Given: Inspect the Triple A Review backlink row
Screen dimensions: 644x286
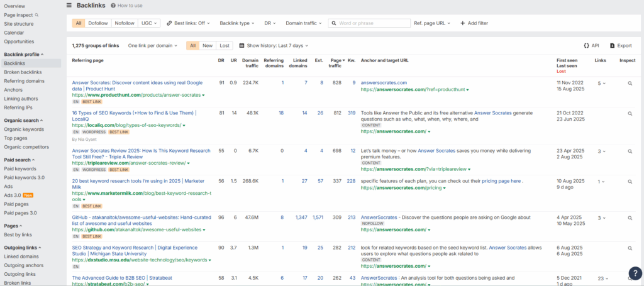Looking at the screenshot, I should point(630,151).
